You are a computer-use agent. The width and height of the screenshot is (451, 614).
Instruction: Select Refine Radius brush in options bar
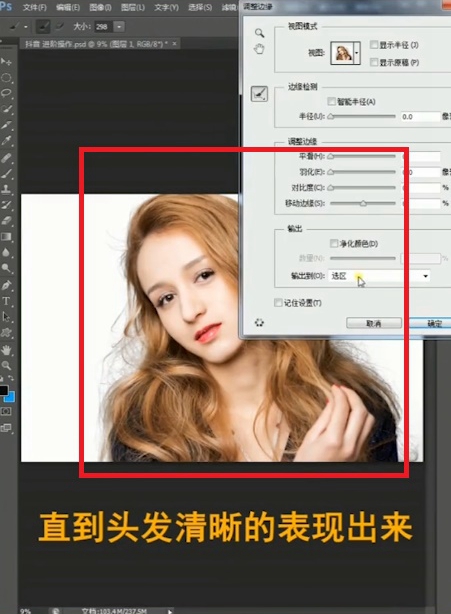click(43, 26)
